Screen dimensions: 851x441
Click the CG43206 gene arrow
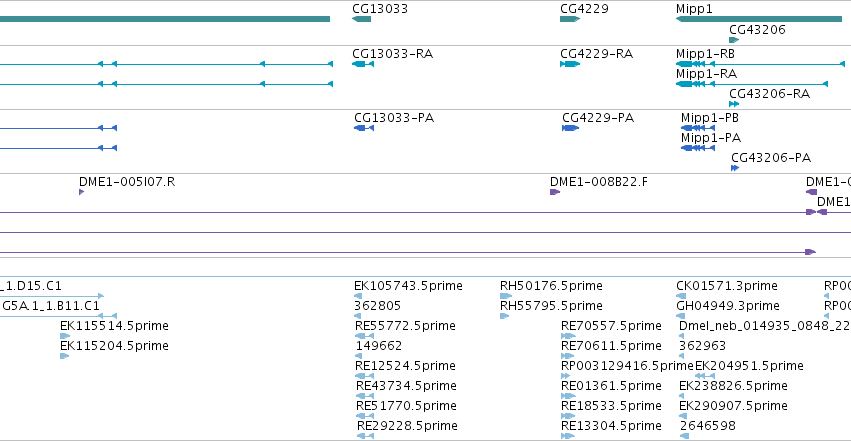pyautogui.click(x=734, y=40)
